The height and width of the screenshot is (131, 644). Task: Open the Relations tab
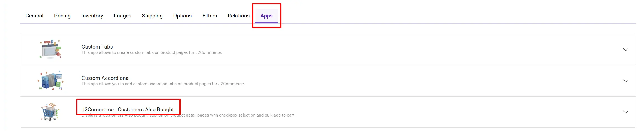239,16
